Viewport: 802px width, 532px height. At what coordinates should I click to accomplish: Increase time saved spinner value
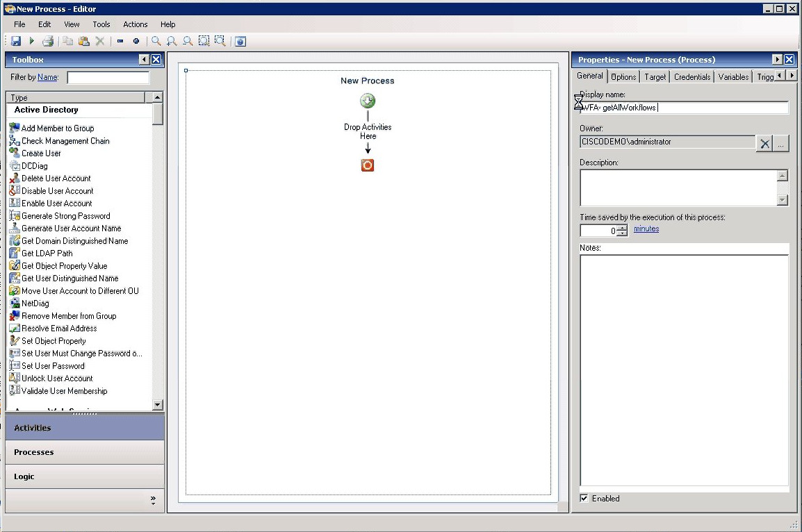(x=622, y=227)
